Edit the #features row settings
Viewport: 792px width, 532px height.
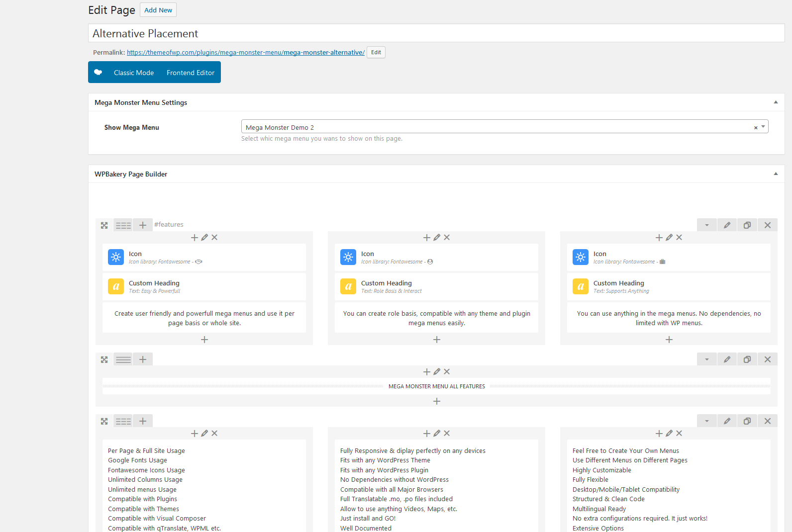[727, 225]
